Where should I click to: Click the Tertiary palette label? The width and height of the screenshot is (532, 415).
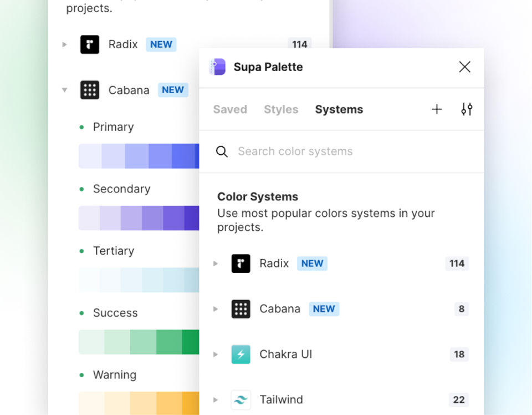coord(114,251)
